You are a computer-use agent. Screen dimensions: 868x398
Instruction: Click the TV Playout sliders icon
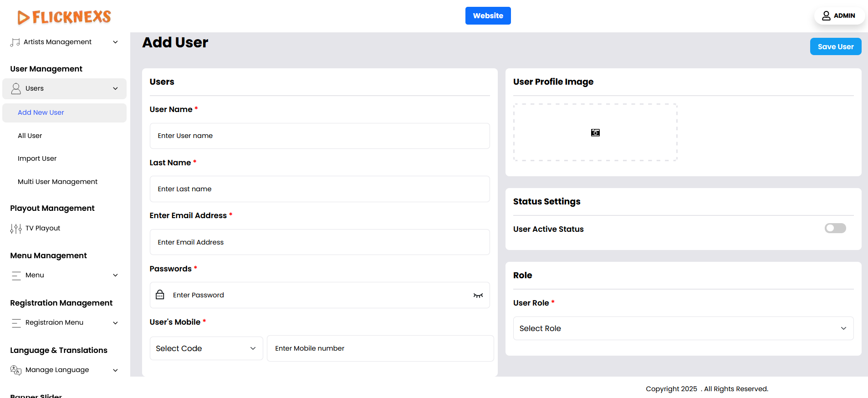coord(16,229)
